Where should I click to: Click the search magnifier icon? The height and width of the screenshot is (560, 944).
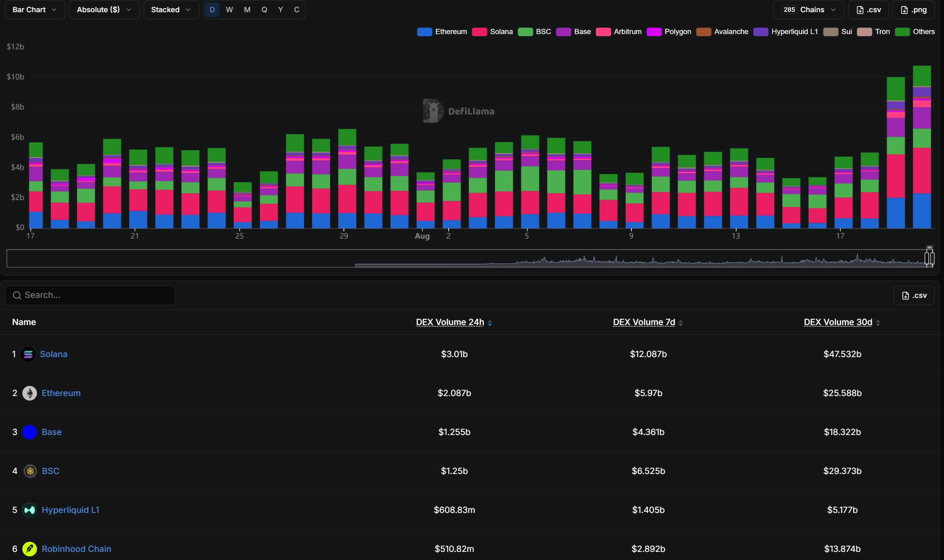[17, 295]
